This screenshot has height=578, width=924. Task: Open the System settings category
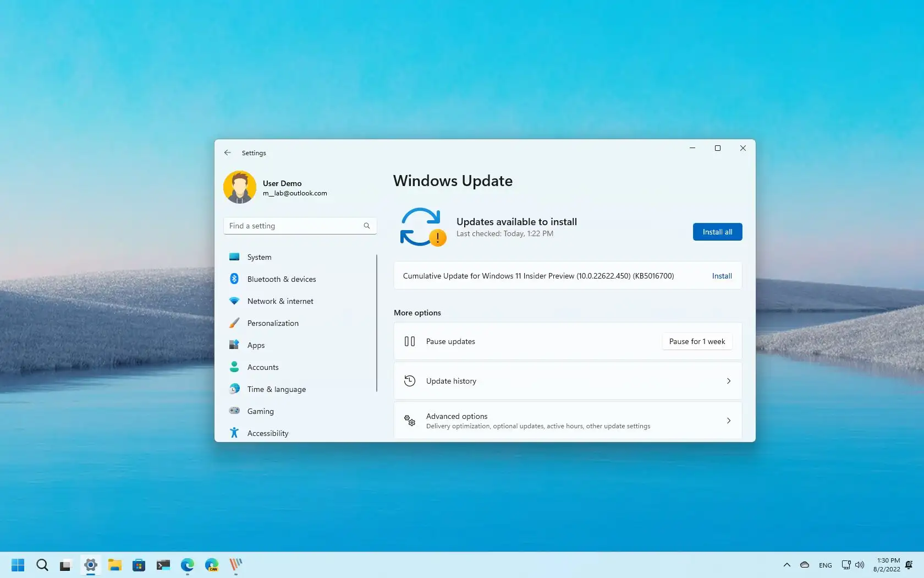[300, 257]
